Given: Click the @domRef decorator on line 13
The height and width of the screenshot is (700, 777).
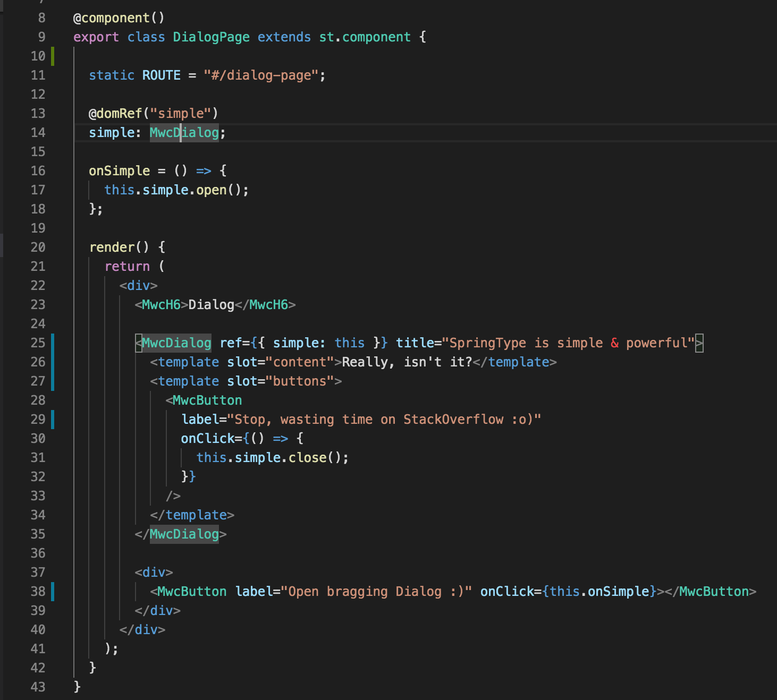Looking at the screenshot, I should point(115,114).
